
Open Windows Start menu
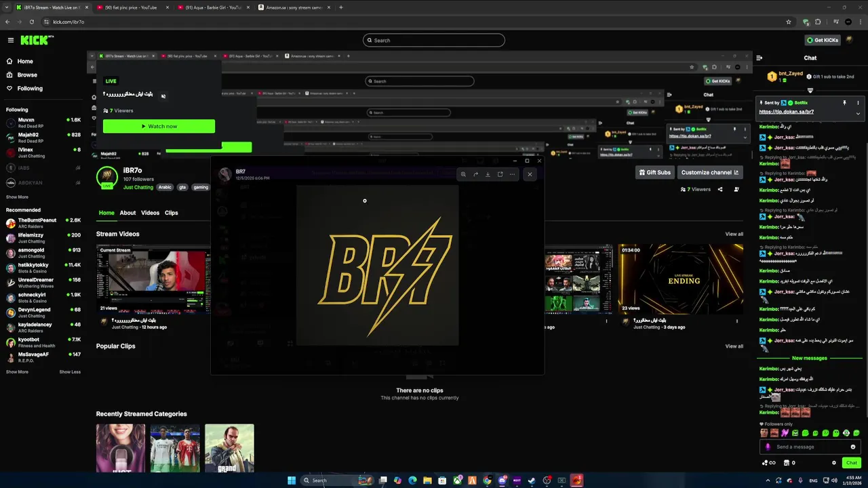[x=292, y=481]
